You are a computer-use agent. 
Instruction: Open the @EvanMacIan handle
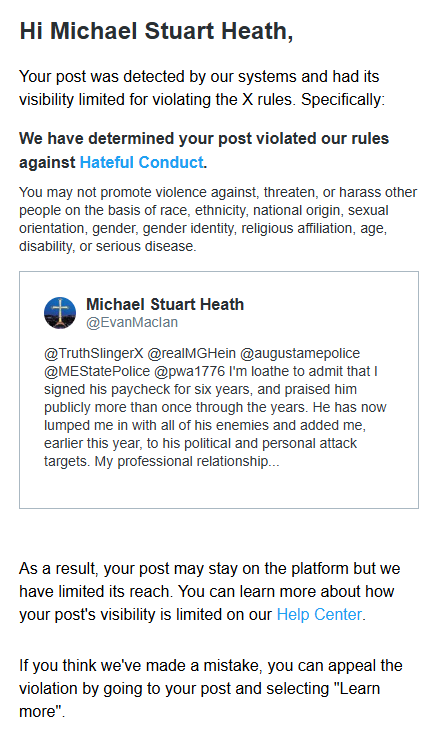pos(132,322)
